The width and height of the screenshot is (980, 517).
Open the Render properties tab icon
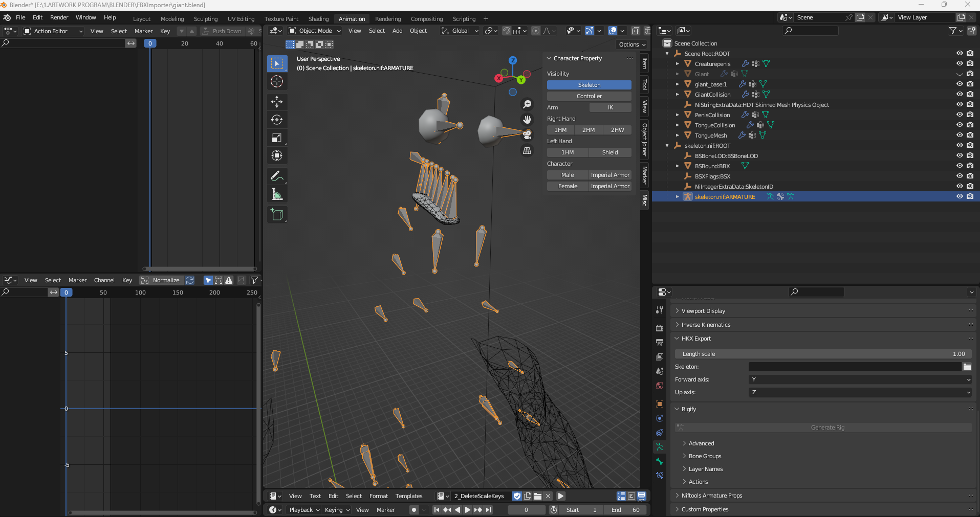660,328
